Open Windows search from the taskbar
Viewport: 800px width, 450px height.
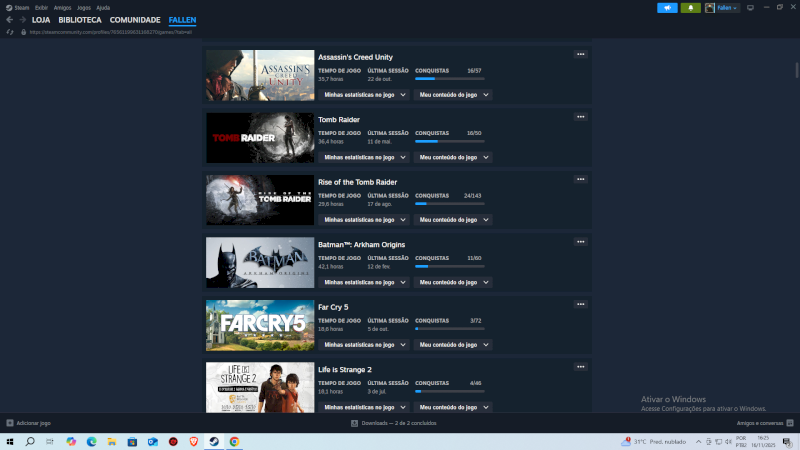coord(30,442)
